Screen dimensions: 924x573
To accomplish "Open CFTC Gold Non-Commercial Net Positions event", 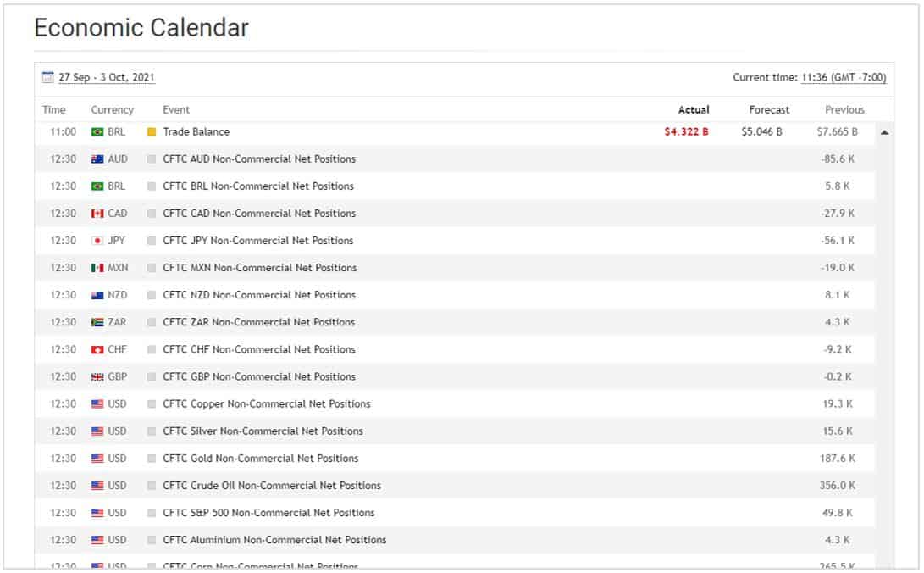I will coord(261,458).
